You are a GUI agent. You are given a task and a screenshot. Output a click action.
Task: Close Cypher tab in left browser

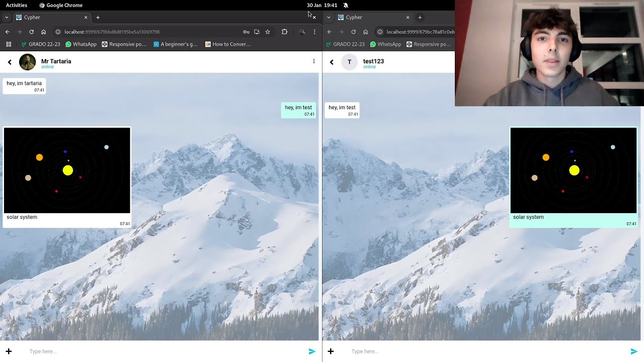click(86, 17)
